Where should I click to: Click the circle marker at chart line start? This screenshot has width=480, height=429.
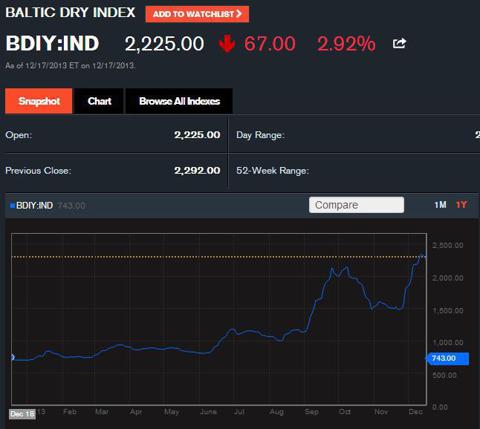point(12,357)
